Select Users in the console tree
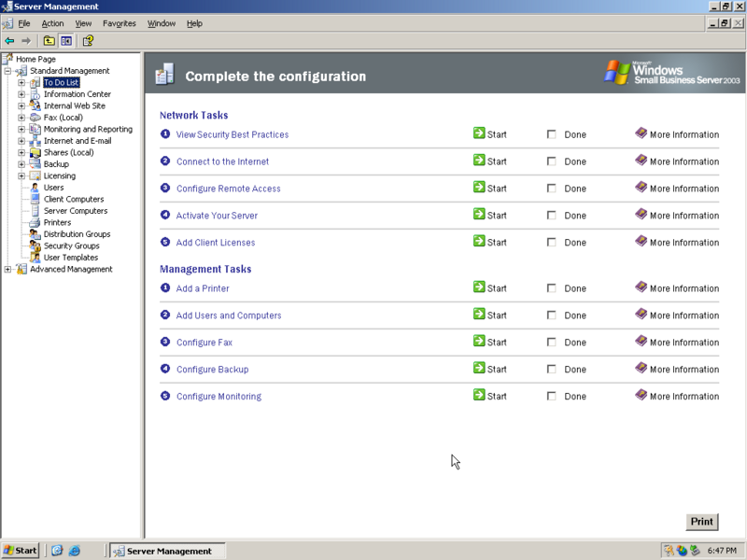Image resolution: width=747 pixels, height=560 pixels. [52, 187]
